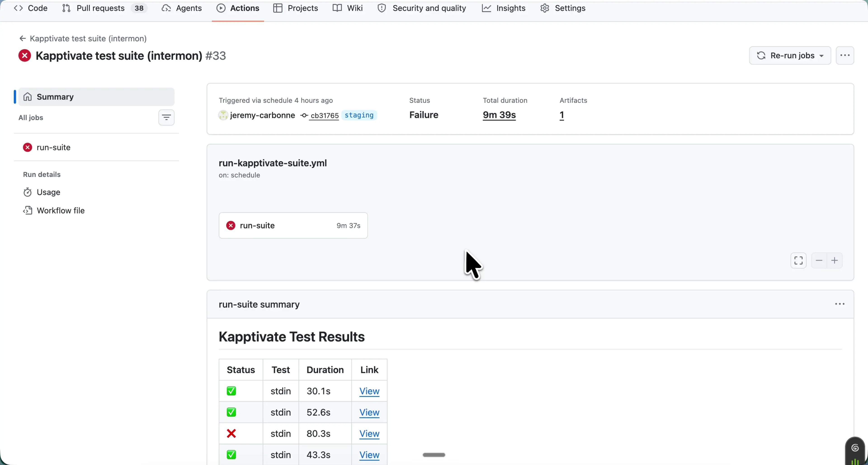Screen dimensions: 868x465
Task: Go to Security and quality tab
Action: pyautogui.click(x=422, y=8)
